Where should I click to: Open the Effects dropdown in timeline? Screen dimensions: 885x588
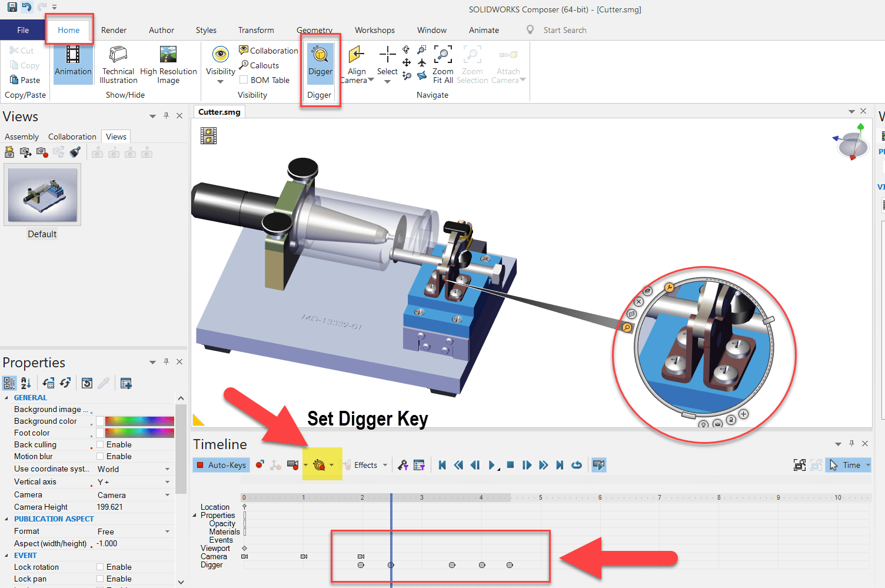coord(385,465)
